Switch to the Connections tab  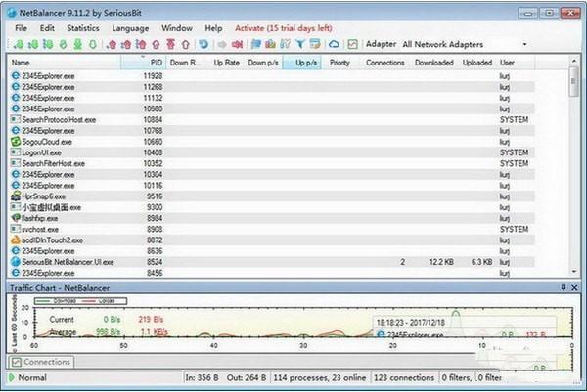click(x=41, y=362)
